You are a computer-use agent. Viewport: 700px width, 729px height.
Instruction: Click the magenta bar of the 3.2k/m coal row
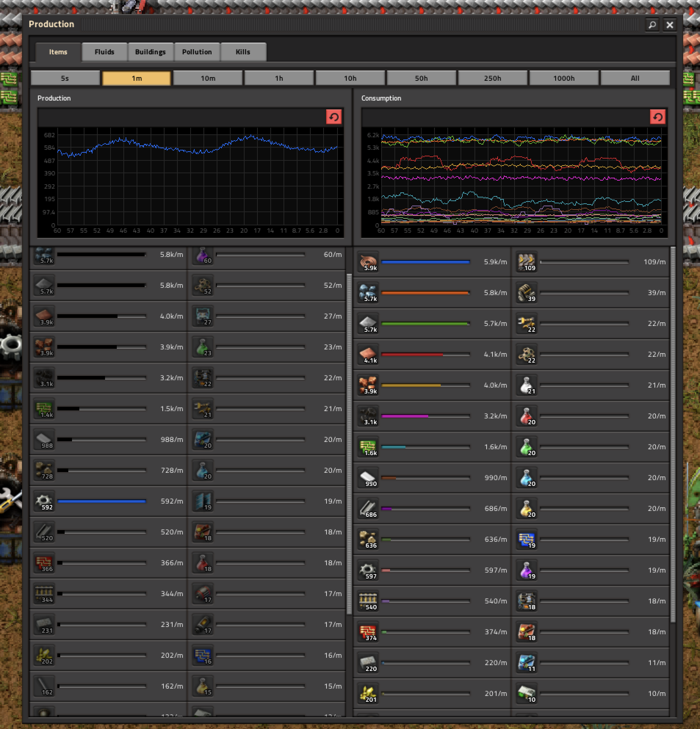405,416
